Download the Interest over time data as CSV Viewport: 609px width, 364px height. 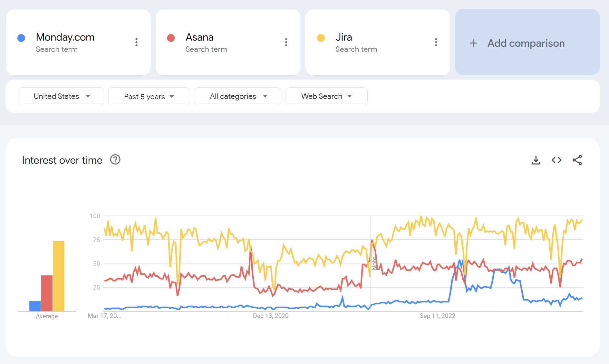pos(536,160)
